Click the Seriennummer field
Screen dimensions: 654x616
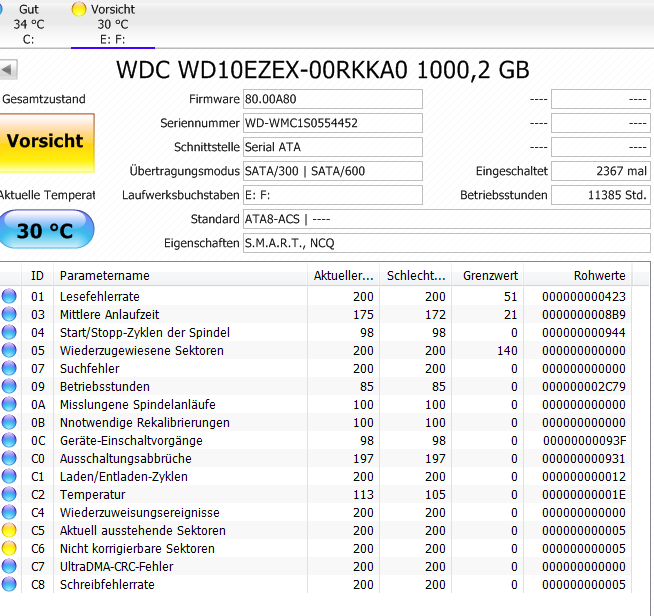[333, 123]
